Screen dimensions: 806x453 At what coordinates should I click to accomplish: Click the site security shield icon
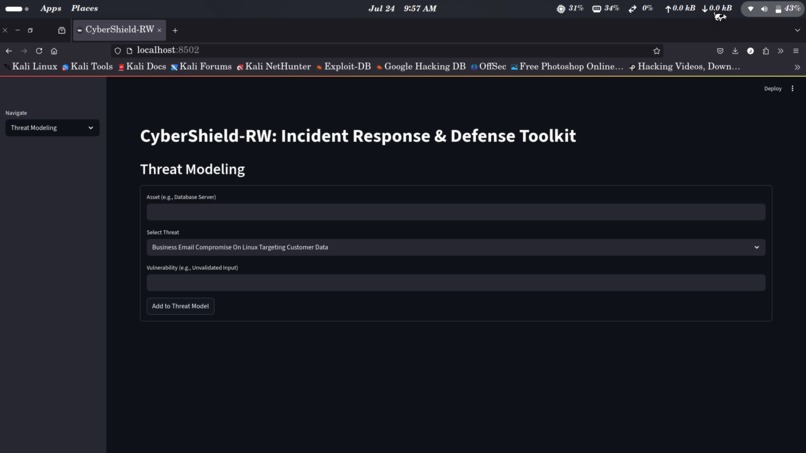tap(118, 51)
